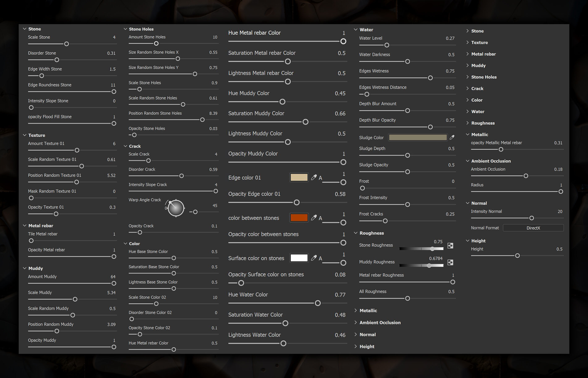This screenshot has width=588, height=378.
Task: Open the Normal Format DirectX dropdown
Action: 533,228
